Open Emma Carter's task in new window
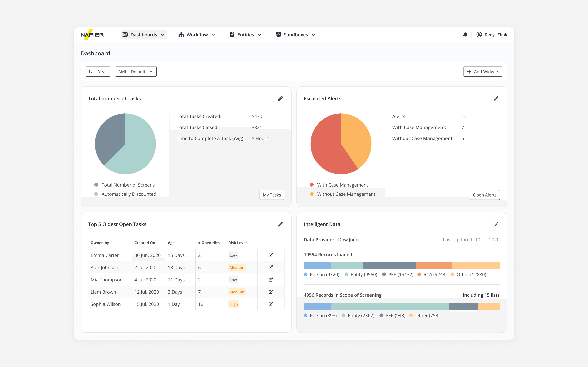588x367 pixels. [x=271, y=255]
